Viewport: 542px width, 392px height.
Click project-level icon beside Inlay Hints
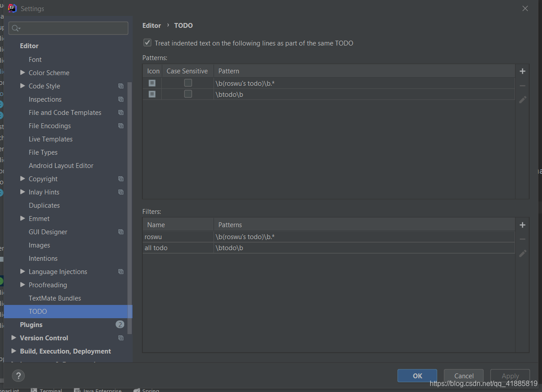[121, 192]
